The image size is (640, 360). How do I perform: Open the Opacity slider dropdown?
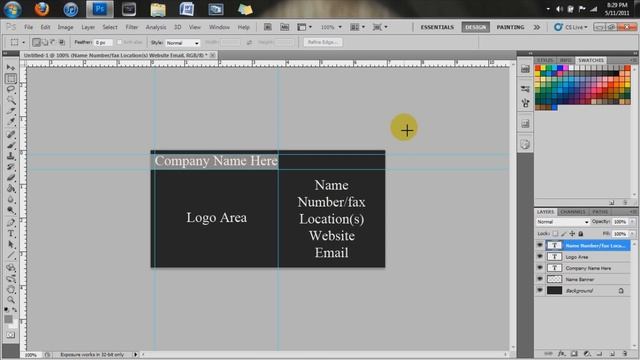pos(632,222)
